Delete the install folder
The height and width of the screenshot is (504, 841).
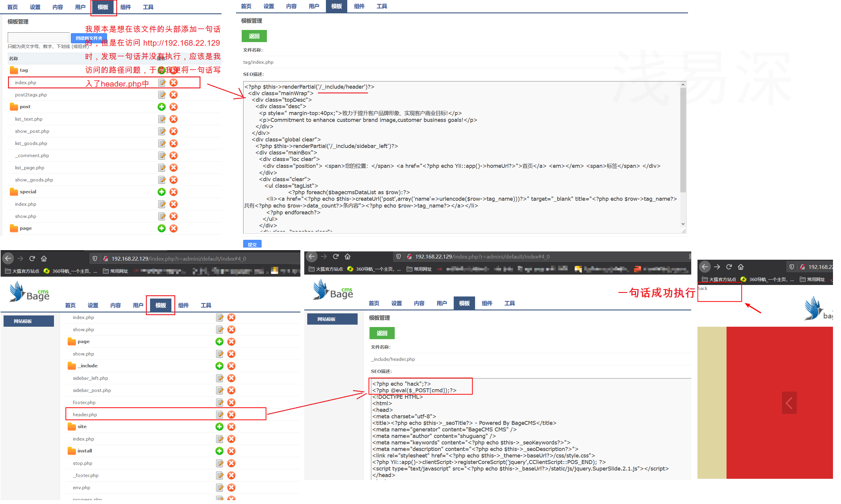click(231, 451)
